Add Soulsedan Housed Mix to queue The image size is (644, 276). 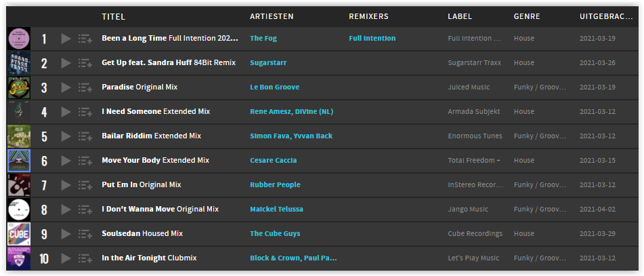85,234
